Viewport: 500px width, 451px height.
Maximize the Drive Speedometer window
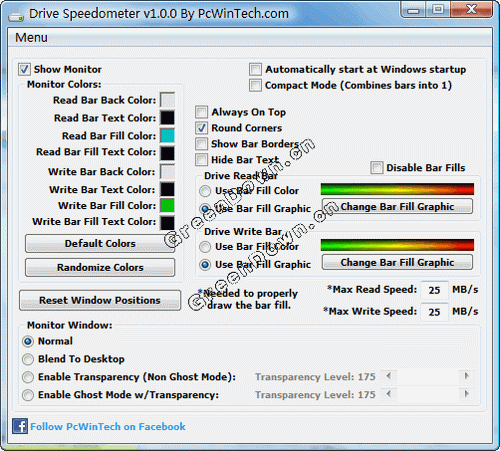[x=438, y=9]
